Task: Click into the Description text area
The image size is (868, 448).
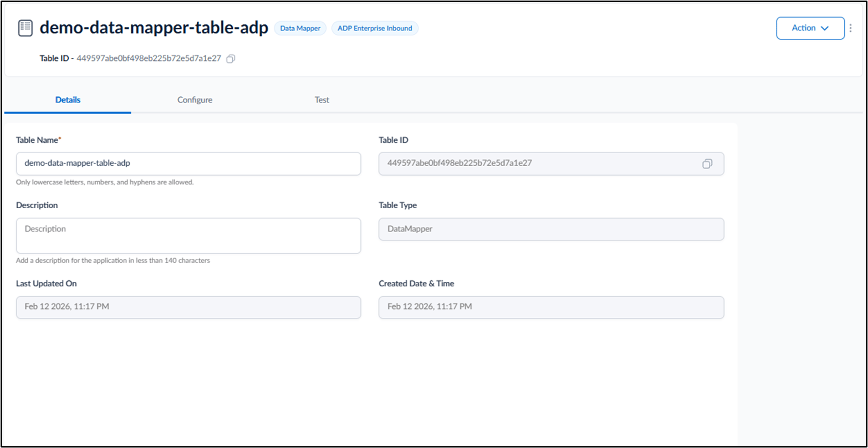Action: pyautogui.click(x=188, y=236)
